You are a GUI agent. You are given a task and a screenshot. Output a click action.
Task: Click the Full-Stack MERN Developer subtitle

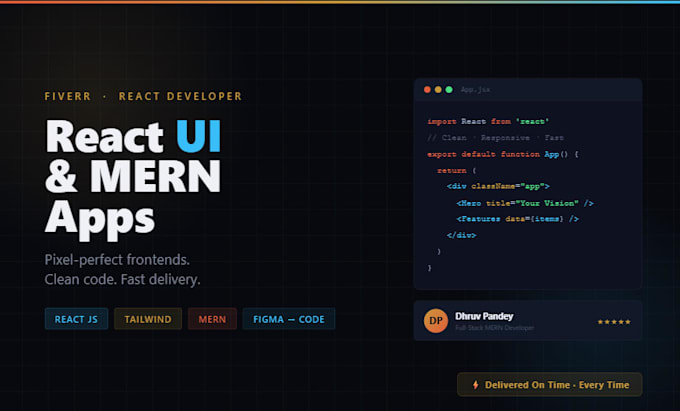tap(494, 328)
